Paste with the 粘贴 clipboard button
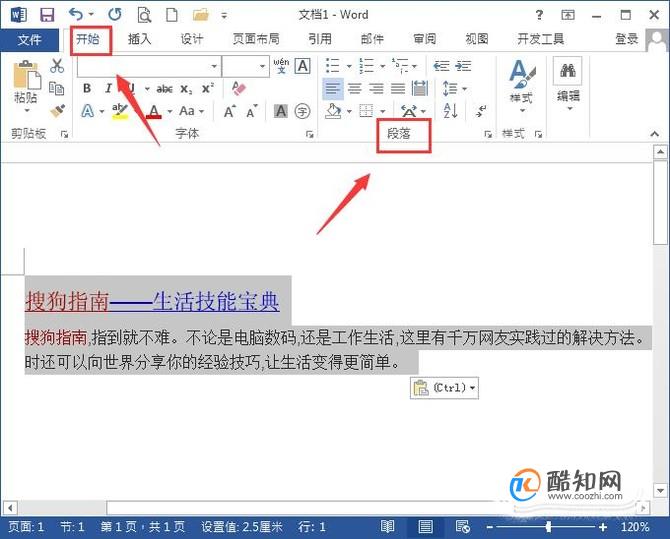Viewport: 670px width, 539px height. tap(26, 85)
